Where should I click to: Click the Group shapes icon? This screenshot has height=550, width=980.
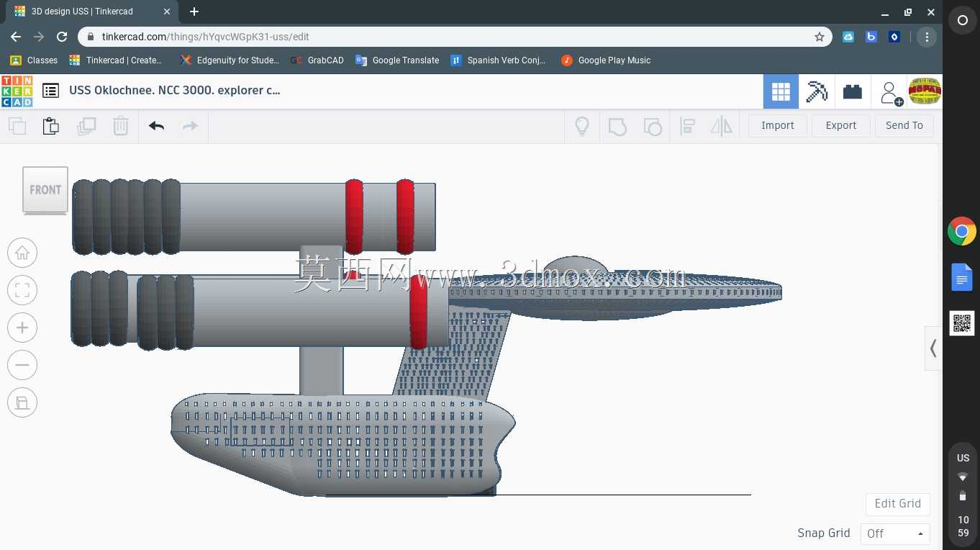[617, 127]
